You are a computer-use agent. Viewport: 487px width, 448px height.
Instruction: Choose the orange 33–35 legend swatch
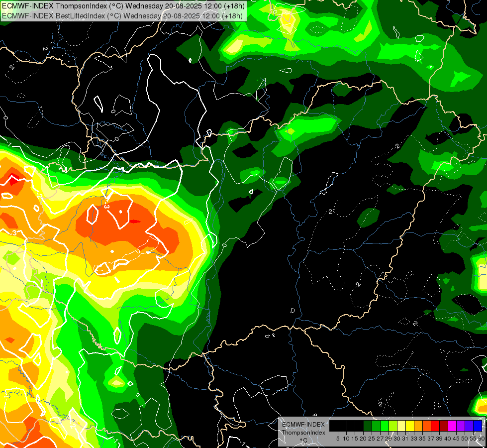click(418, 426)
